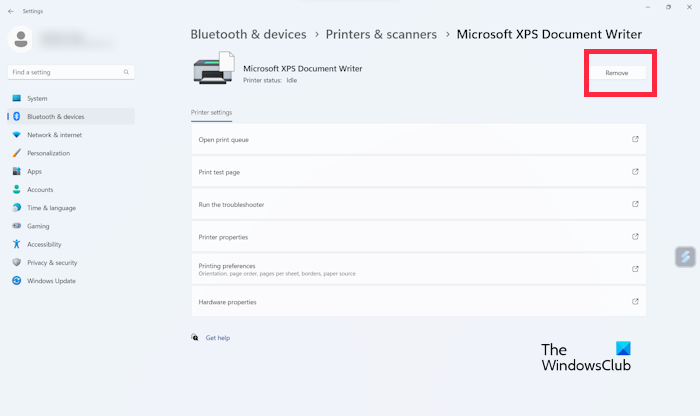Viewport: 700px width, 416px height.
Task: Open Privacy & security settings
Action: (52, 262)
